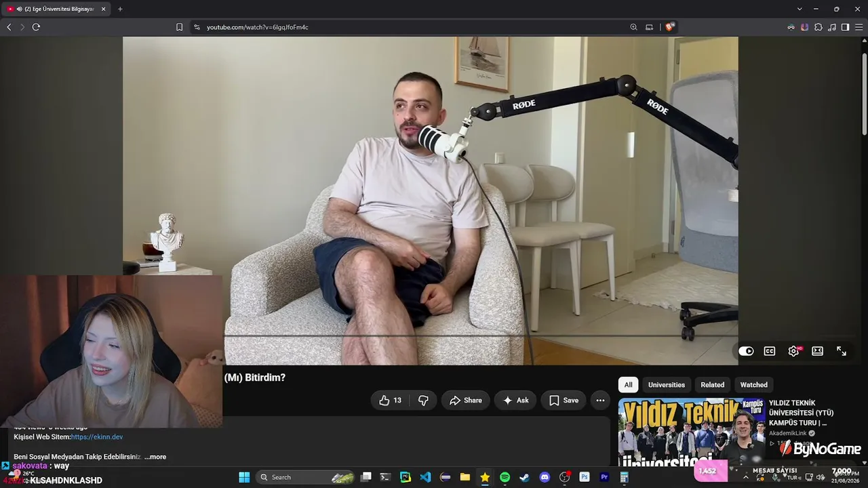Go back using browser back arrow
Screen dimensions: 868x488
tap(9, 27)
